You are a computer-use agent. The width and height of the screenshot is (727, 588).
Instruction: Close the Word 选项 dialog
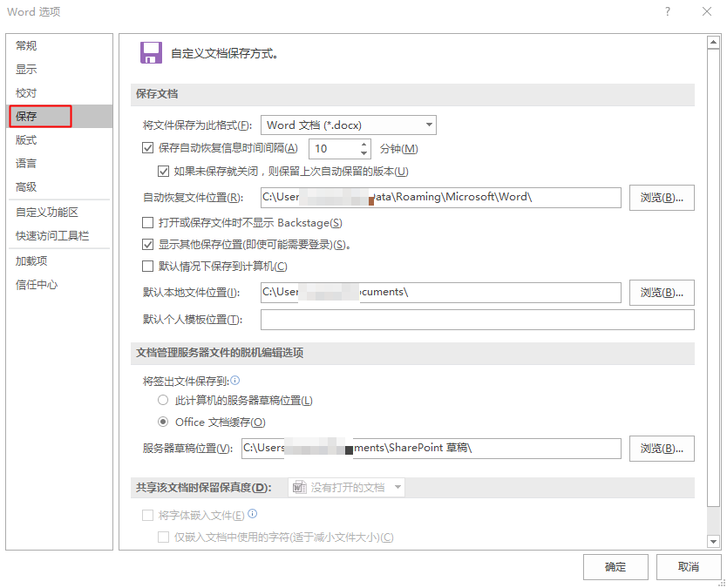(707, 11)
